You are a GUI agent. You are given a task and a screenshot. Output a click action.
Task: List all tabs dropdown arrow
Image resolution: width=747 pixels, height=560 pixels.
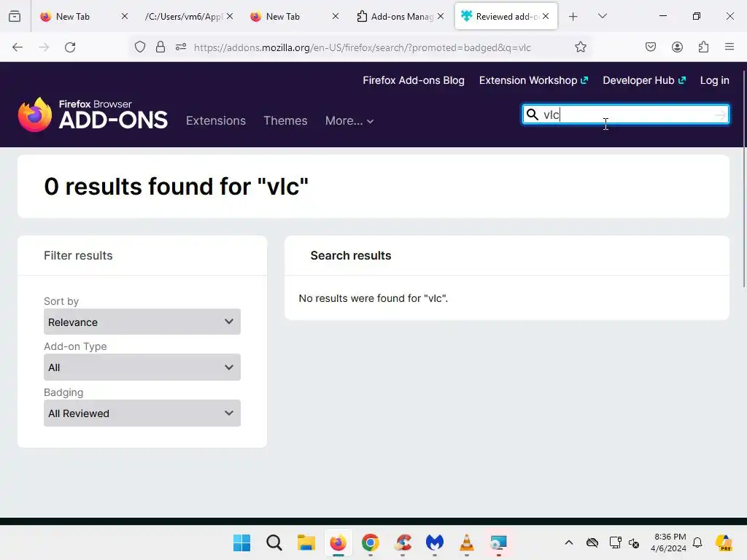(x=602, y=17)
